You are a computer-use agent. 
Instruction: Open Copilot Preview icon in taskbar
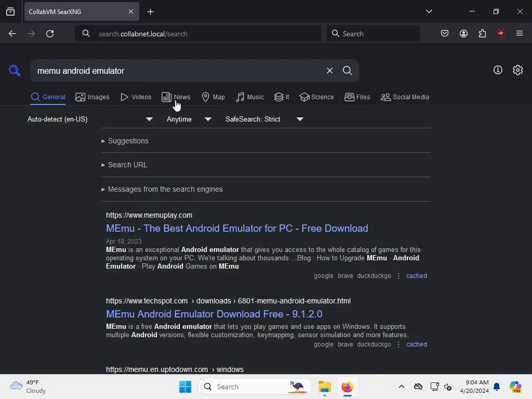tap(515, 387)
